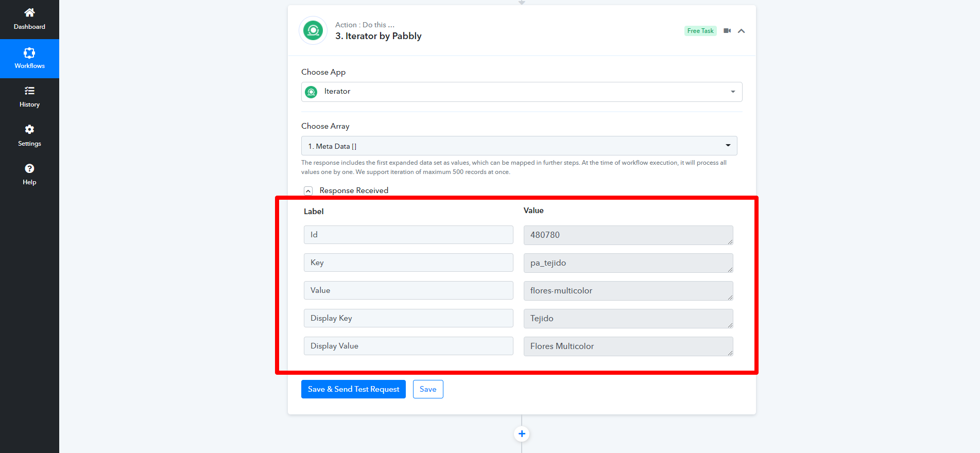Click the 'Choose Array' field label
This screenshot has width=980, height=453.
325,126
